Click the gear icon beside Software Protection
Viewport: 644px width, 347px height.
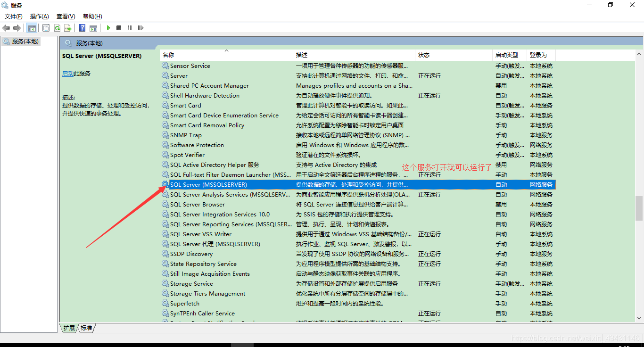click(x=165, y=145)
